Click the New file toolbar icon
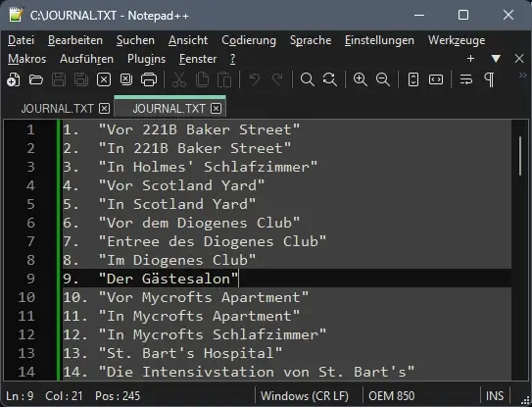532x407 pixels. pyautogui.click(x=14, y=79)
